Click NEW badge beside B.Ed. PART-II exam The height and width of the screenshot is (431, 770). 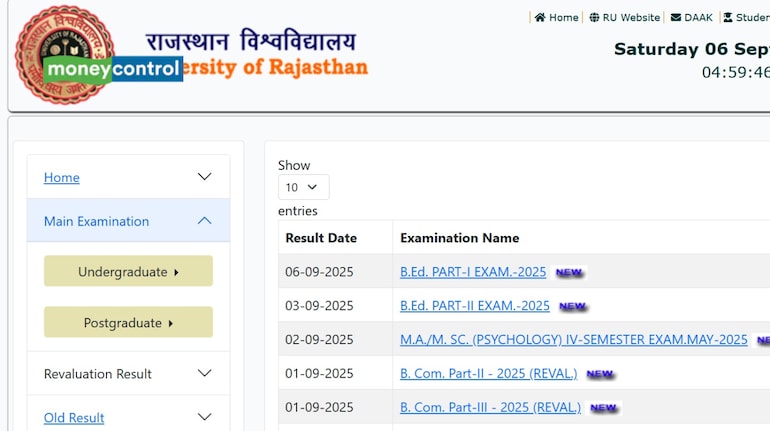(x=572, y=306)
